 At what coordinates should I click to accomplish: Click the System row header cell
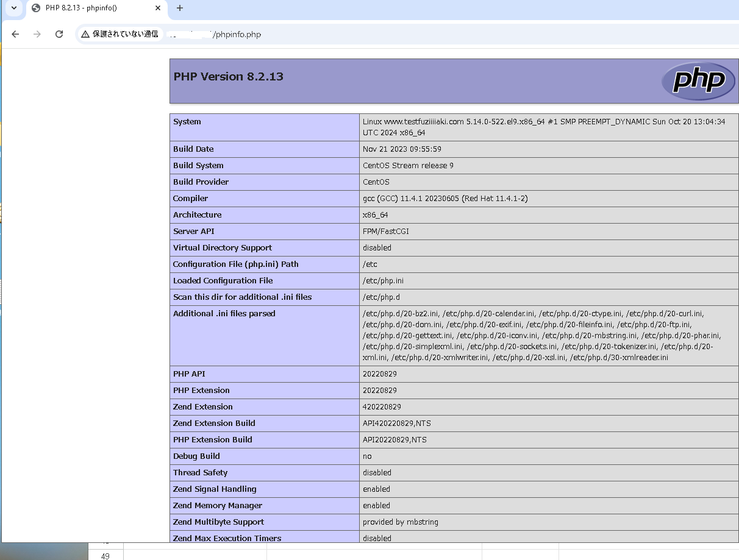pos(187,121)
